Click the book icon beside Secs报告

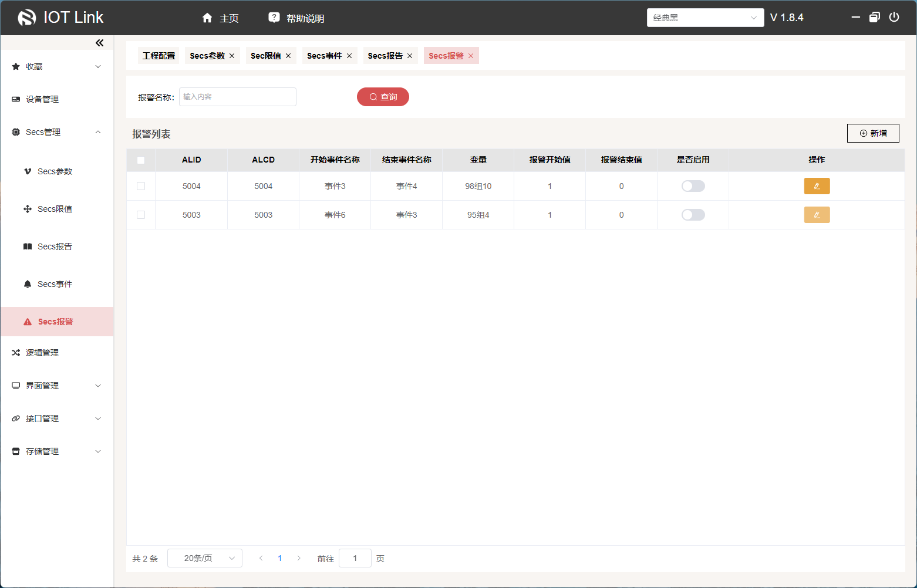tap(28, 246)
